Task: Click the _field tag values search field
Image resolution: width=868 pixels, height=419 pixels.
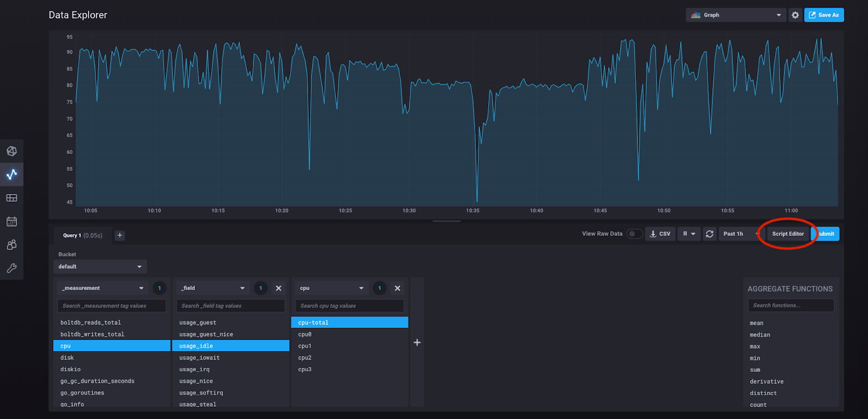Action: [231, 306]
